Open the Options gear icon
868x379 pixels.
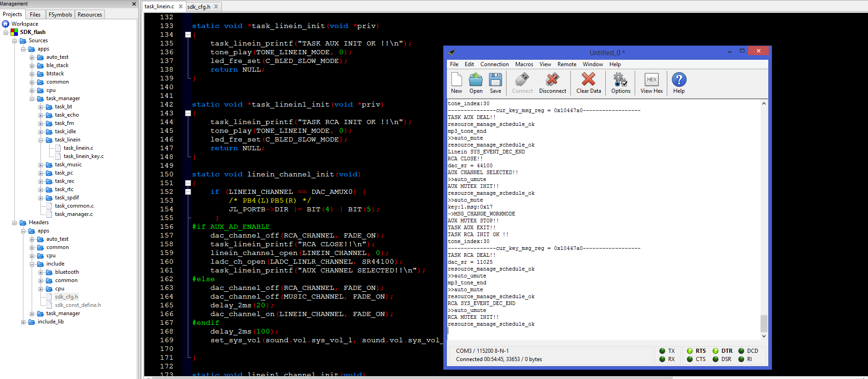point(620,83)
